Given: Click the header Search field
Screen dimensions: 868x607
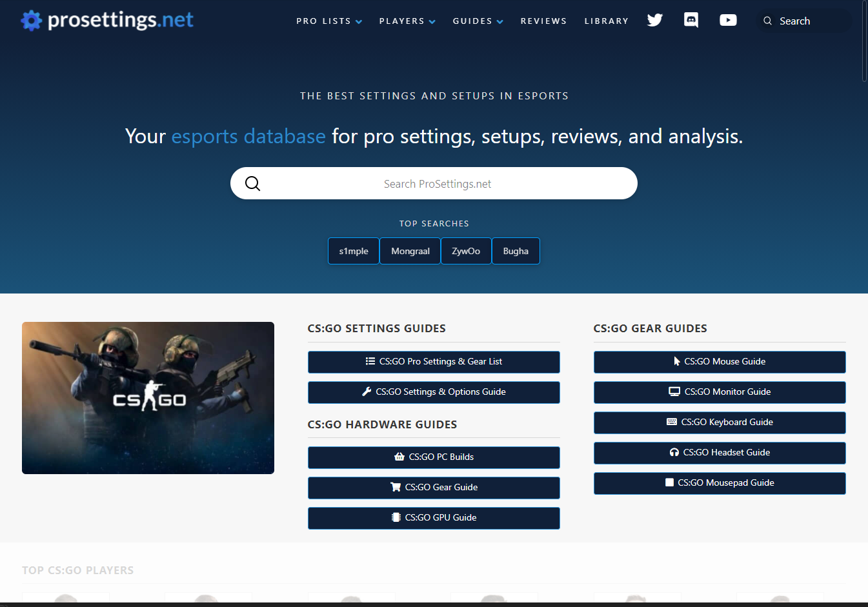Looking at the screenshot, I should pyautogui.click(x=803, y=21).
